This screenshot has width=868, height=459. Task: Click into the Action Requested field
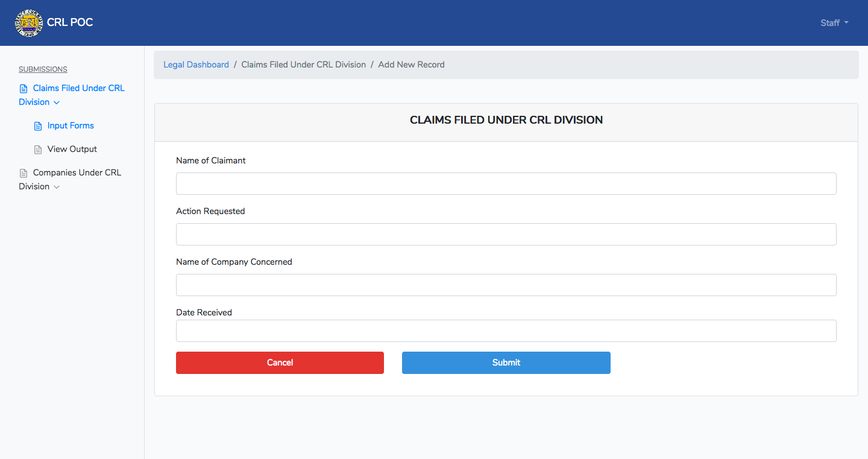click(506, 234)
